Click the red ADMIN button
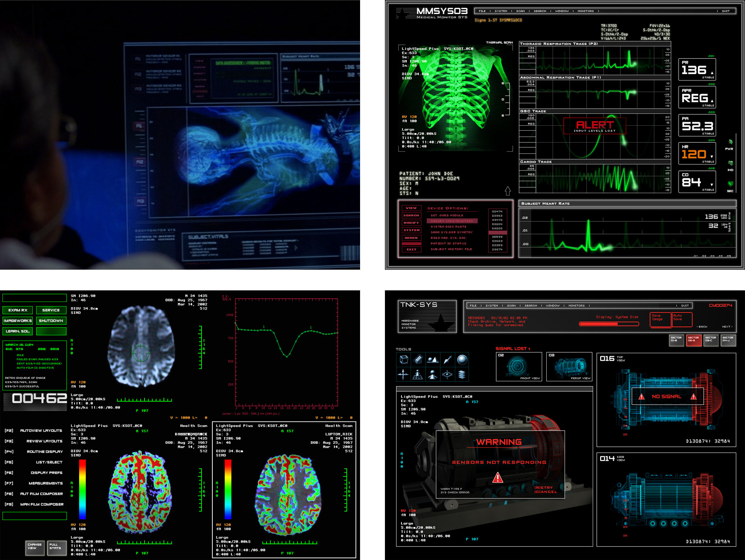745x560 pixels. 411,238
